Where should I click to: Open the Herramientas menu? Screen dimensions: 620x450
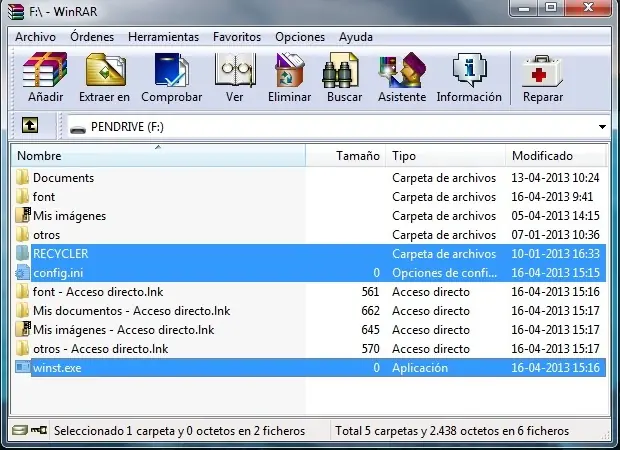click(163, 37)
